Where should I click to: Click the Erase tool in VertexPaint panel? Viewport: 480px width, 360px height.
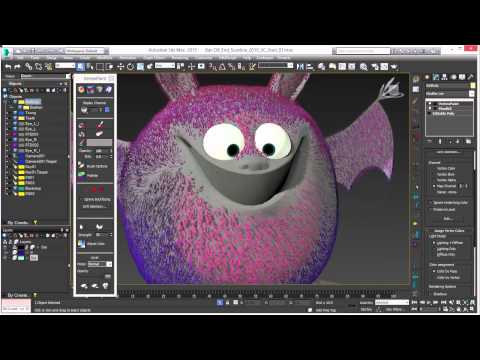point(100,134)
